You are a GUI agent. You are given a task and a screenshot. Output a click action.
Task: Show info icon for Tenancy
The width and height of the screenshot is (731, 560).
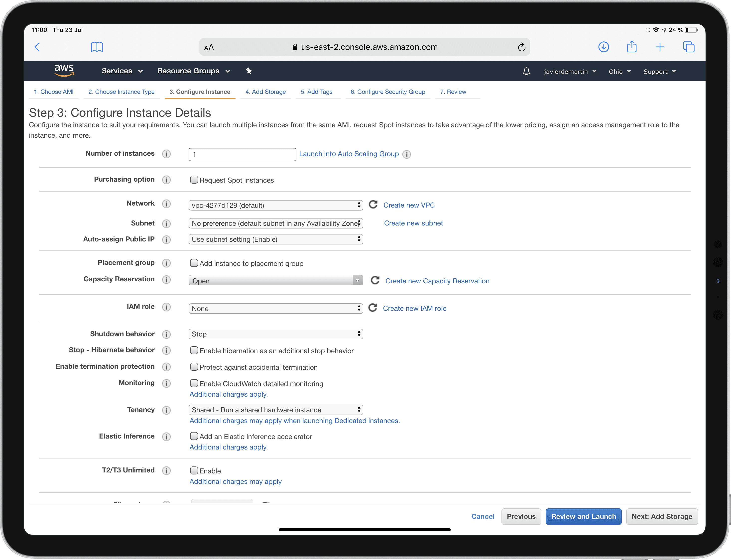pos(166,410)
